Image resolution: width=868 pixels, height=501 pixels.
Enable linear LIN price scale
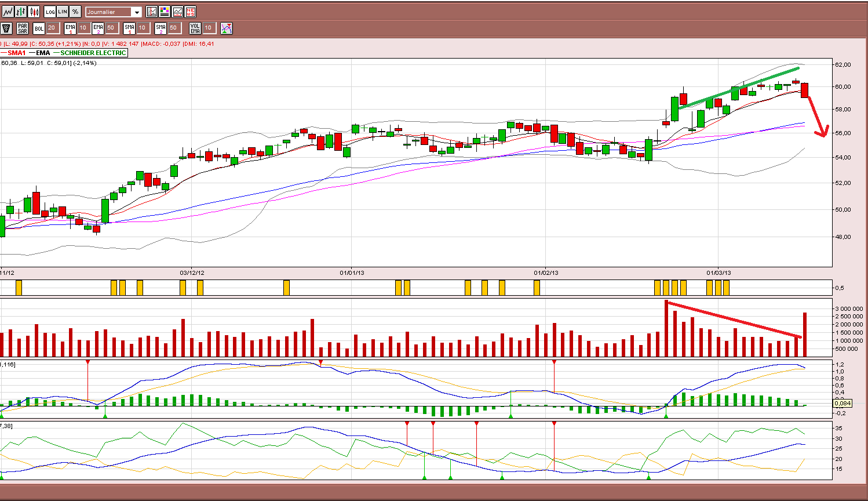tap(63, 12)
